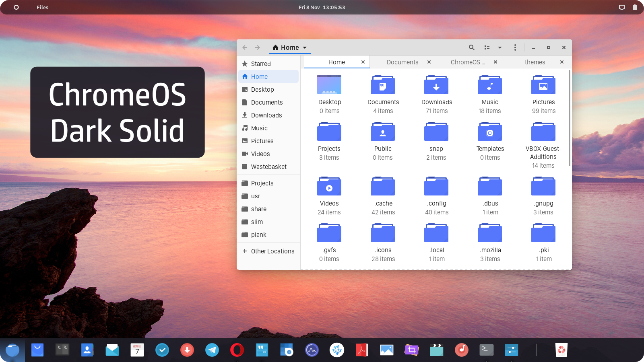Select Home in the sidebar
The height and width of the screenshot is (362, 644).
tap(268, 76)
